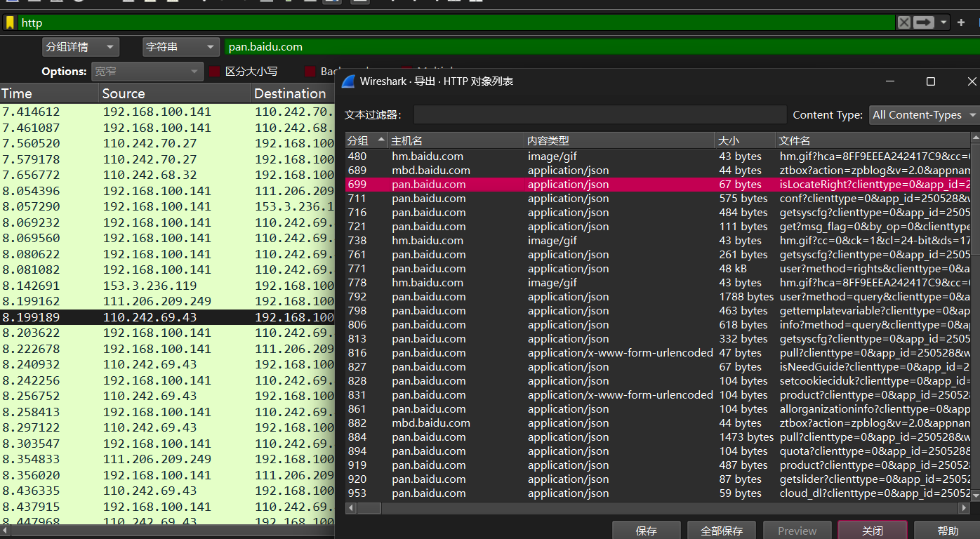
Task: Toggle the 区分大小写 checkbox
Action: point(216,72)
